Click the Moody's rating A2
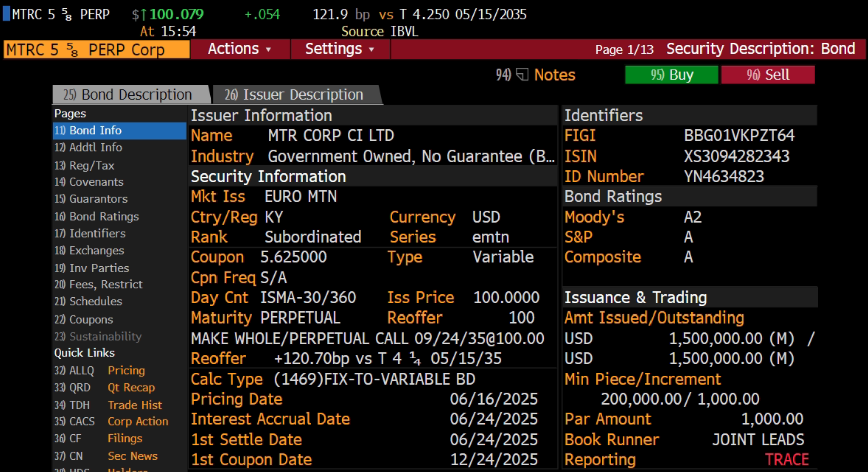 point(693,217)
